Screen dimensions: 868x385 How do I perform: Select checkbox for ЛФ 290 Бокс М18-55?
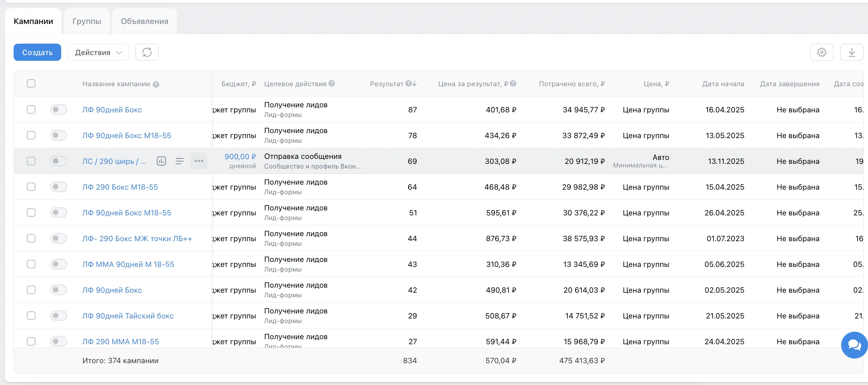(31, 187)
